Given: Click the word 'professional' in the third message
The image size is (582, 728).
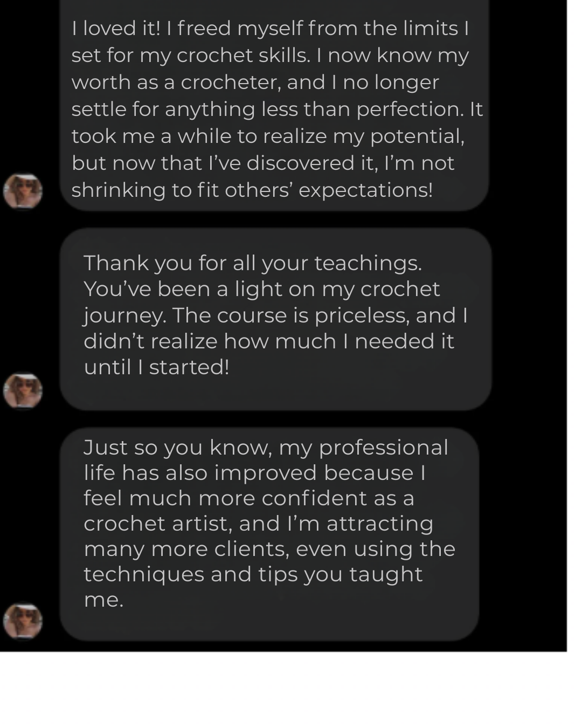Looking at the screenshot, I should [383, 448].
